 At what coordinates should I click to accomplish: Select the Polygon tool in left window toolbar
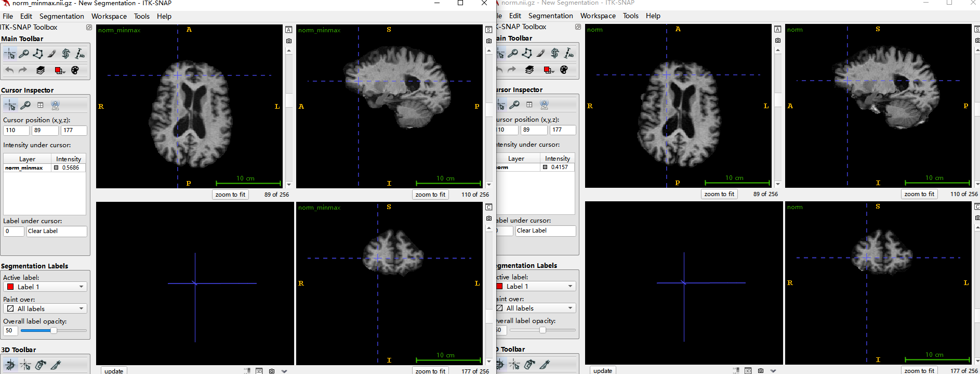(38, 54)
